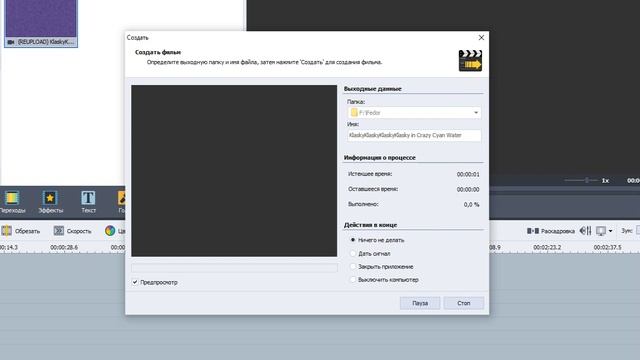This screenshot has width=640, height=360.
Task: Click the Оставшееся время value 00:00:00
Action: (x=468, y=189)
